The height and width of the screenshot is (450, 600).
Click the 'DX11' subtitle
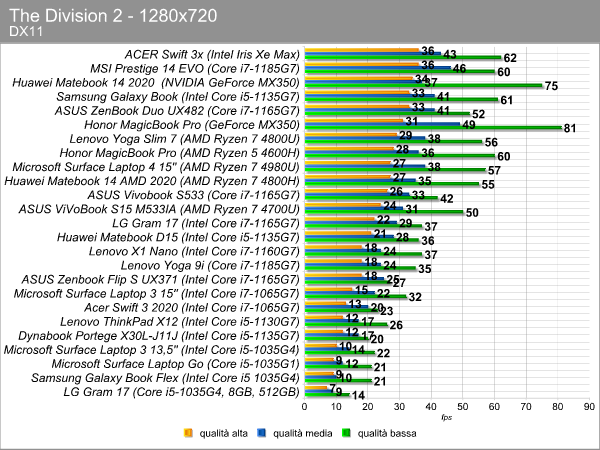click(x=26, y=31)
